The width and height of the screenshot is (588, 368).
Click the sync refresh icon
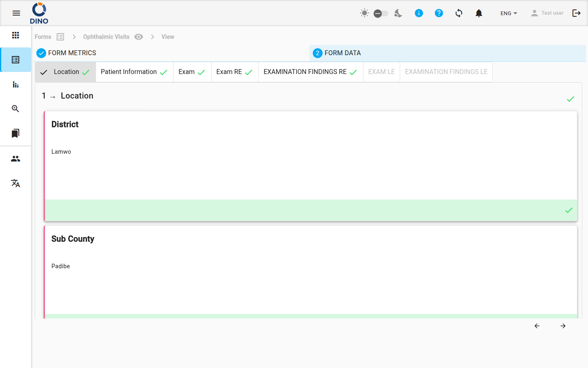point(459,13)
